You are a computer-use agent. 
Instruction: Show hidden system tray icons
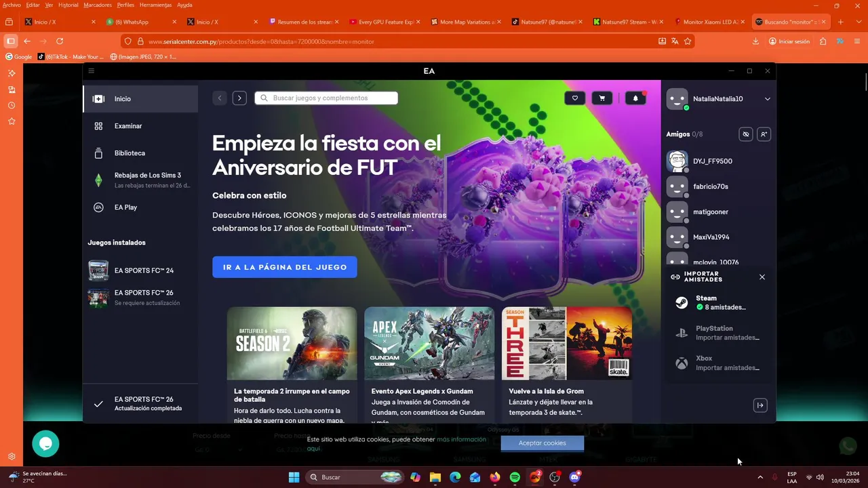(760, 477)
